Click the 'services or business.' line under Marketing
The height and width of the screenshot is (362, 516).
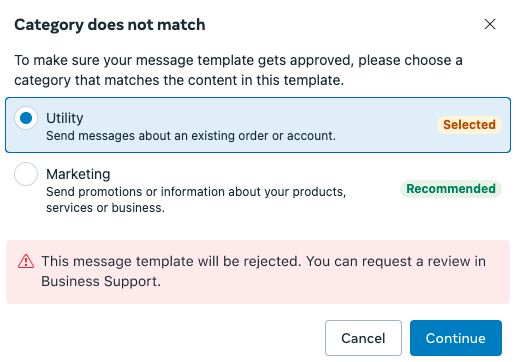point(105,208)
